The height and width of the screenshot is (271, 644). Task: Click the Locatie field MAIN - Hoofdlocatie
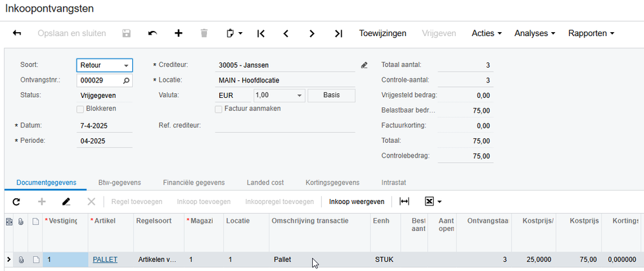tap(285, 80)
